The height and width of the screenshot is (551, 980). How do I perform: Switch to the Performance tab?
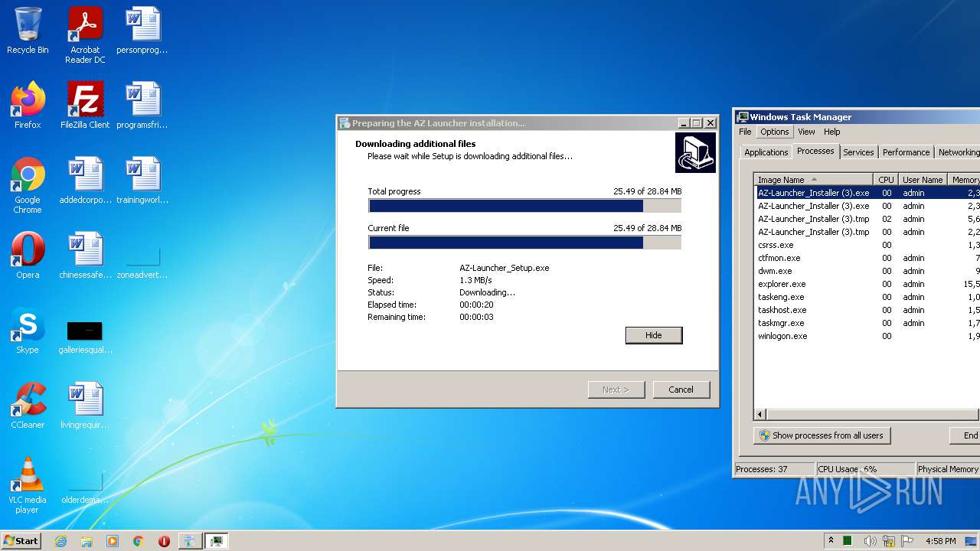tap(906, 152)
